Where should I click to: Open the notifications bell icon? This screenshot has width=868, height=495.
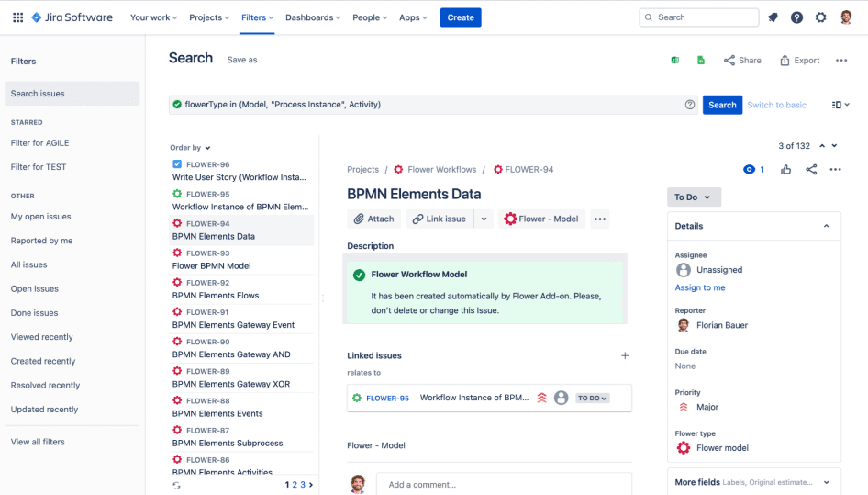coord(773,17)
